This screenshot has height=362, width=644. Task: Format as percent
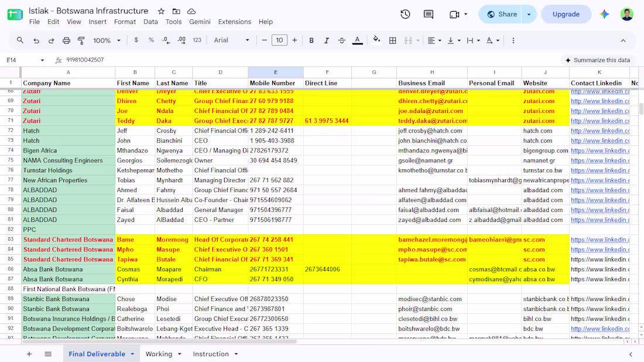151,40
